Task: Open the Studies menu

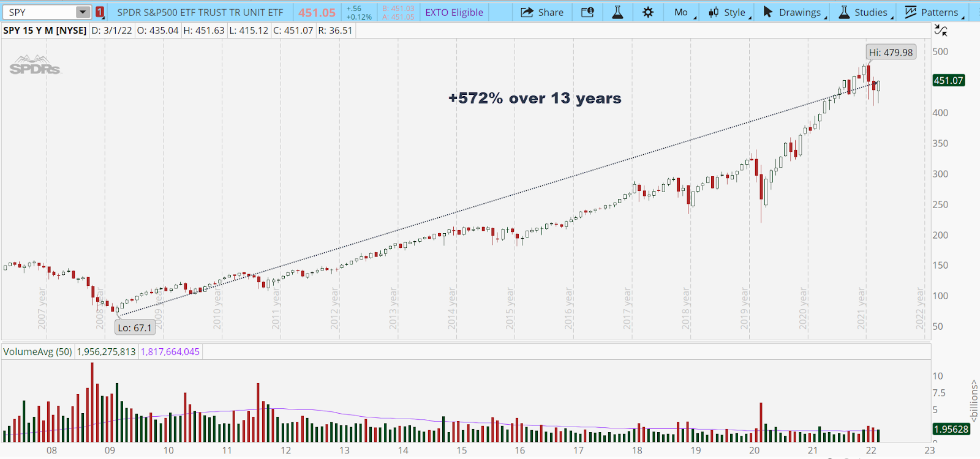Action: [864, 12]
